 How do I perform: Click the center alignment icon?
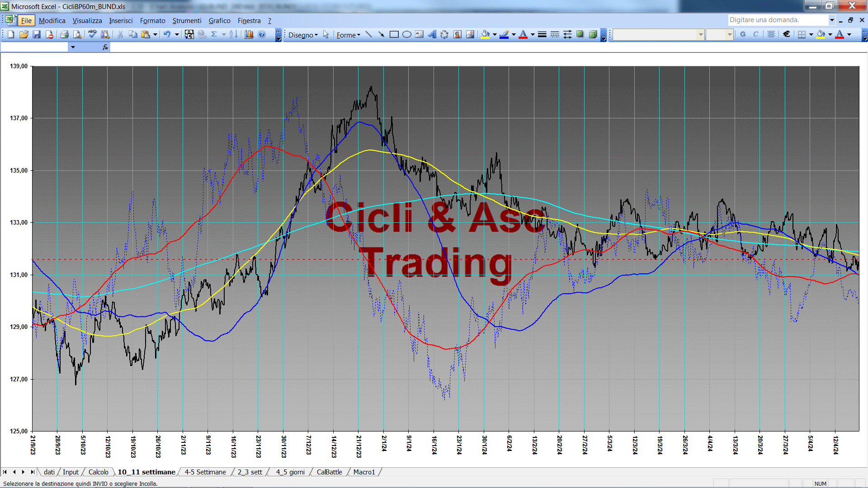click(x=771, y=34)
